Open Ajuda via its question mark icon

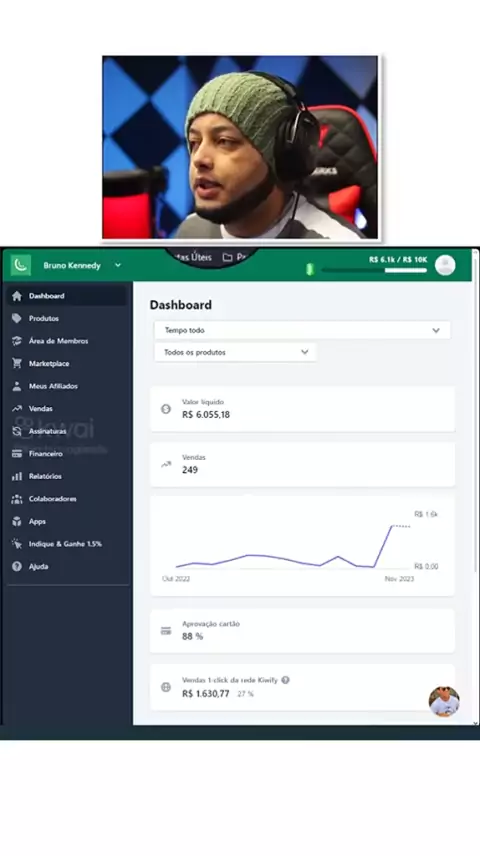click(17, 567)
